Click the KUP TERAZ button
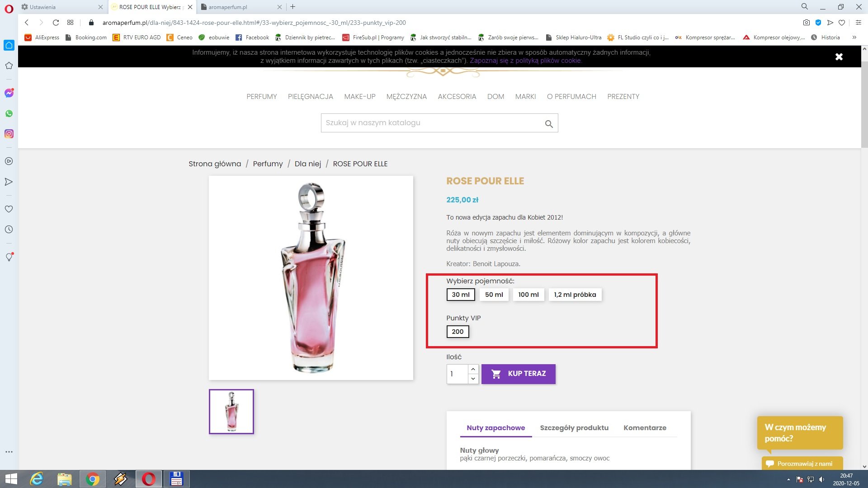The height and width of the screenshot is (488, 868). (518, 374)
